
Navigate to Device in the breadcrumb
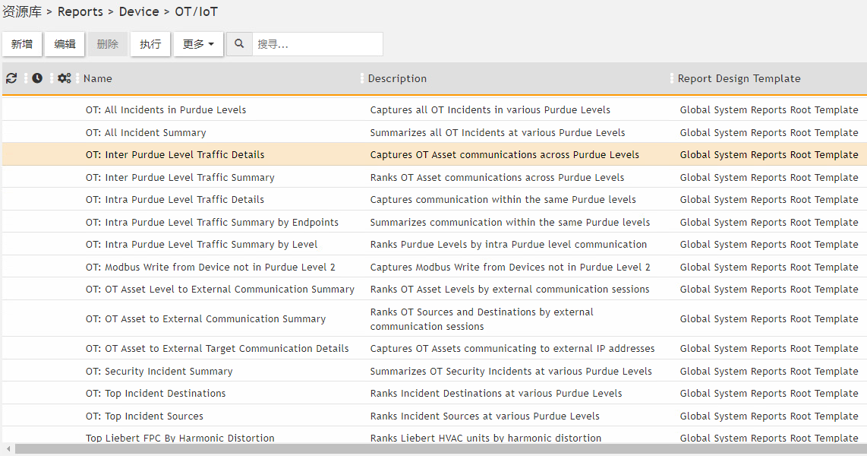click(x=138, y=12)
